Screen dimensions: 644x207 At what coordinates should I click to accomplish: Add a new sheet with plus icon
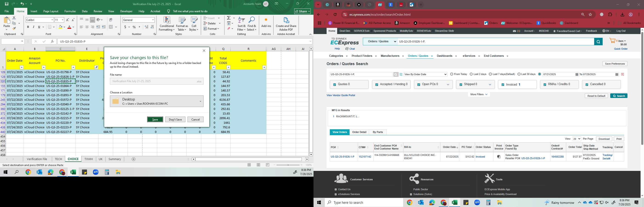click(134, 159)
